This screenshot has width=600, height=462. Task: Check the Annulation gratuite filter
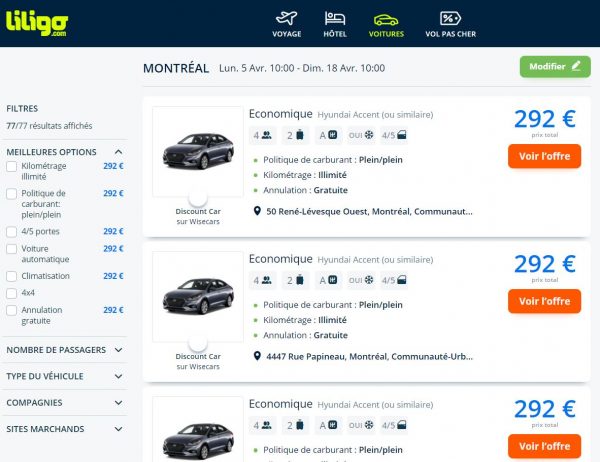[11, 310]
